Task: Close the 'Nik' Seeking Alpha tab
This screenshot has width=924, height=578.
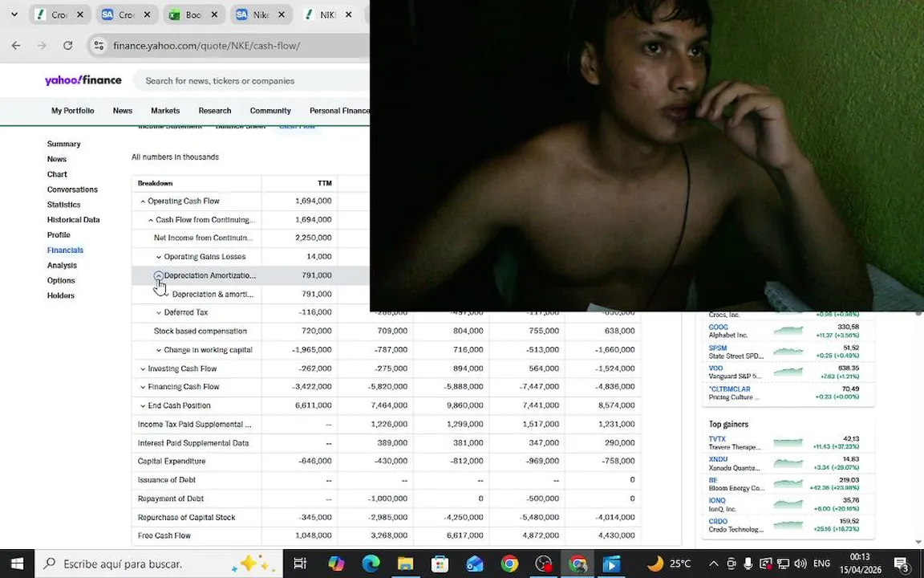Action: coord(282,14)
